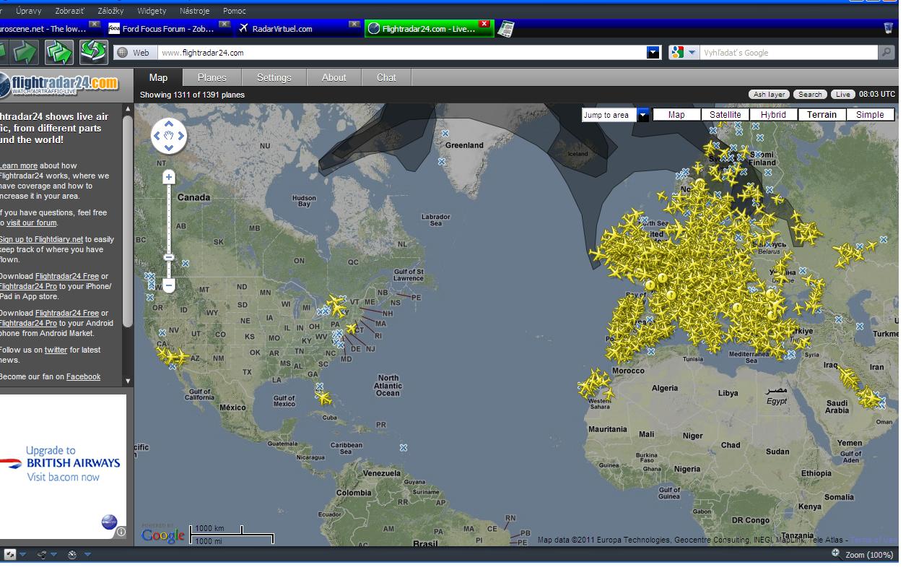
Task: Click the map zoom in plus button
Action: (169, 177)
